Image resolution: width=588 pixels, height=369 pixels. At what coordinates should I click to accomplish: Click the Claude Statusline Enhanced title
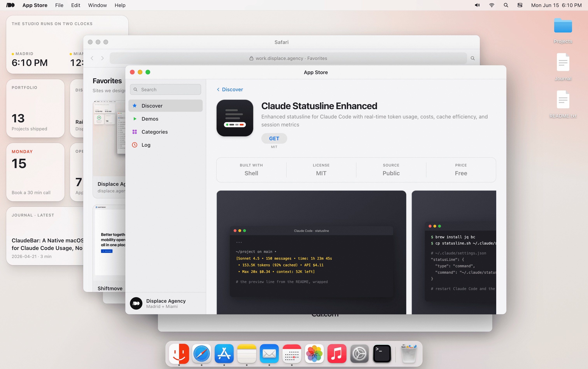[x=319, y=106]
